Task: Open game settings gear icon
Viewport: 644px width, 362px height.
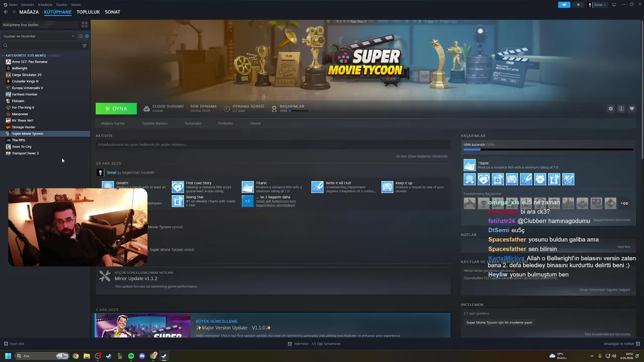Action: [x=611, y=109]
